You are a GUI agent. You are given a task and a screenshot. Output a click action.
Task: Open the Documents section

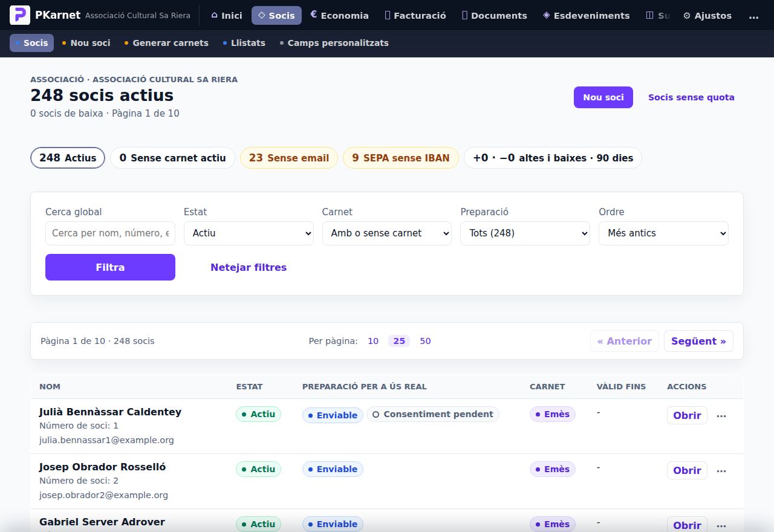[x=495, y=16]
